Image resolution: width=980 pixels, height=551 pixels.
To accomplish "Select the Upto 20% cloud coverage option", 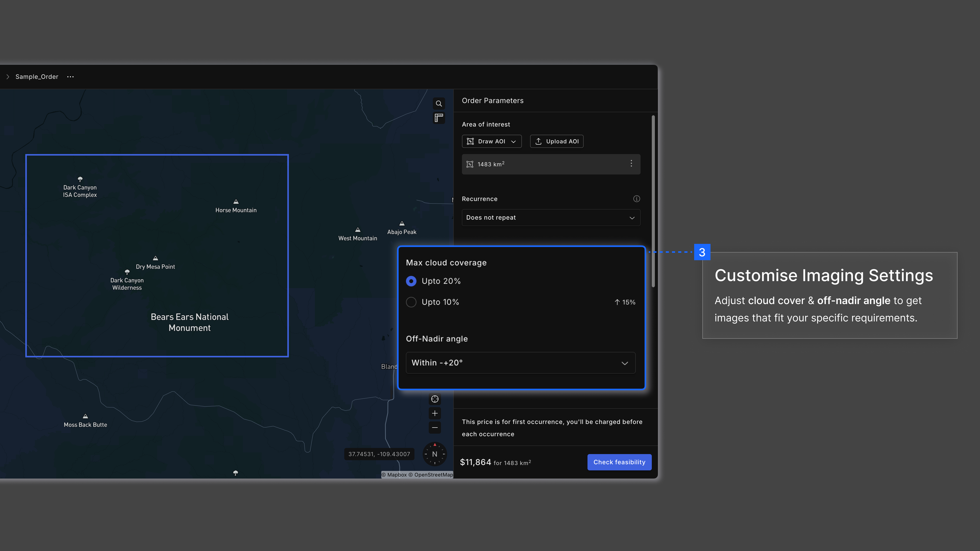I will coord(411,281).
